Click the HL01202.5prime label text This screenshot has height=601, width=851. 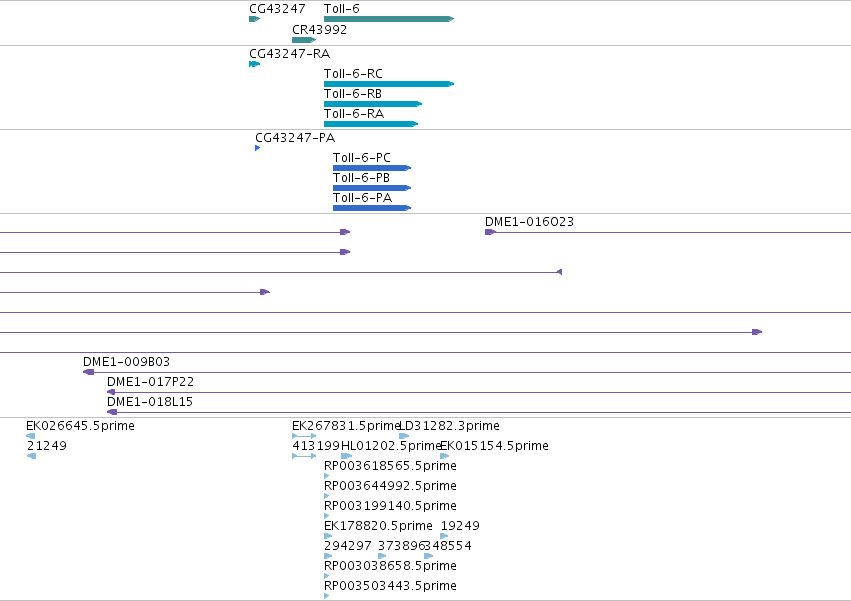pyautogui.click(x=391, y=446)
